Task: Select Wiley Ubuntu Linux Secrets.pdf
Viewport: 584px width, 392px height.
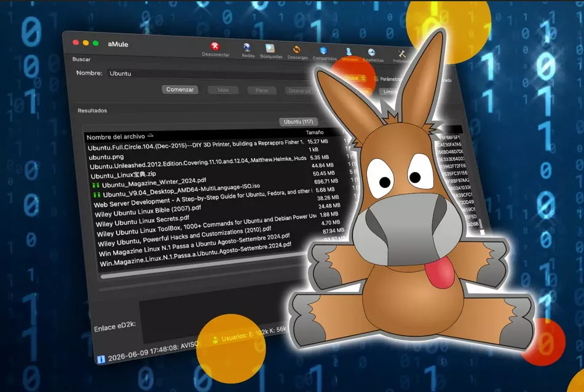Action: tap(142, 221)
